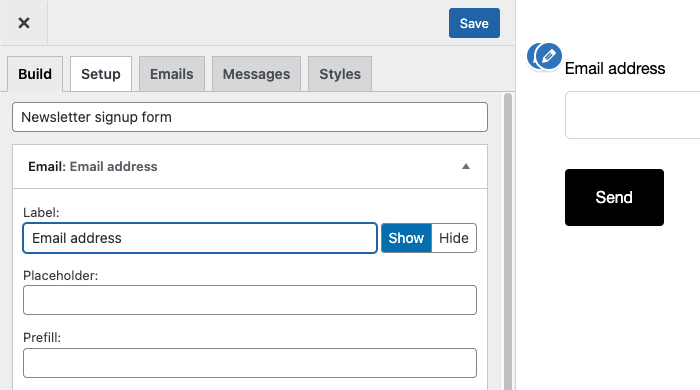The image size is (700, 390).
Task: Open the Emails tab
Action: pyautogui.click(x=172, y=74)
